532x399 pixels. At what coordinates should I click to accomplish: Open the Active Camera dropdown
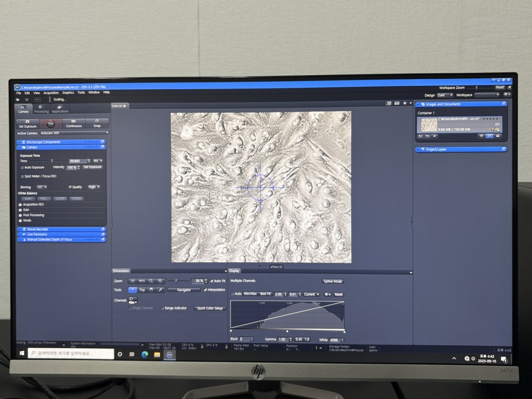click(73, 132)
